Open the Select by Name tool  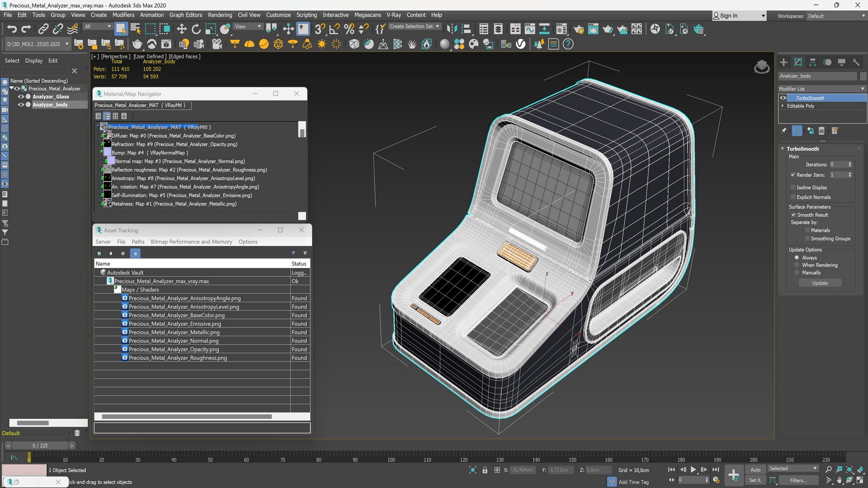(135, 29)
